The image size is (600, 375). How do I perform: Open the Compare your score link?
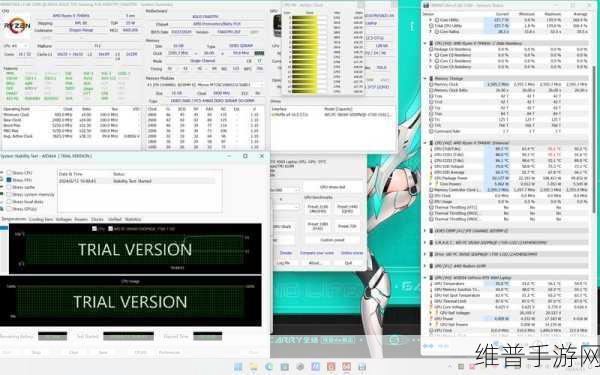[317, 253]
